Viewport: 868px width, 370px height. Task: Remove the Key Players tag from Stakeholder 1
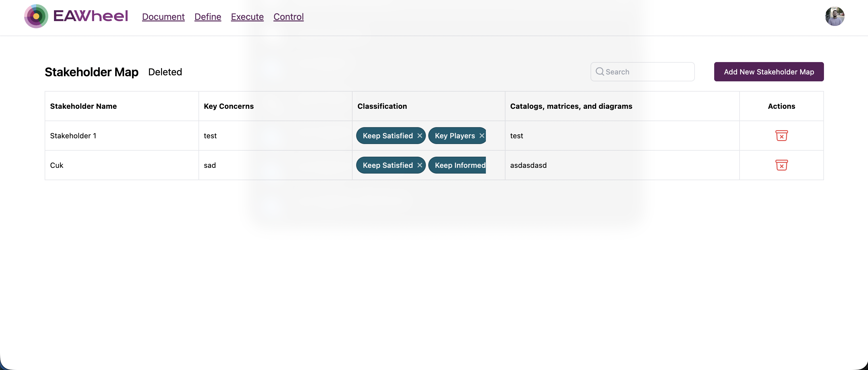(x=482, y=135)
